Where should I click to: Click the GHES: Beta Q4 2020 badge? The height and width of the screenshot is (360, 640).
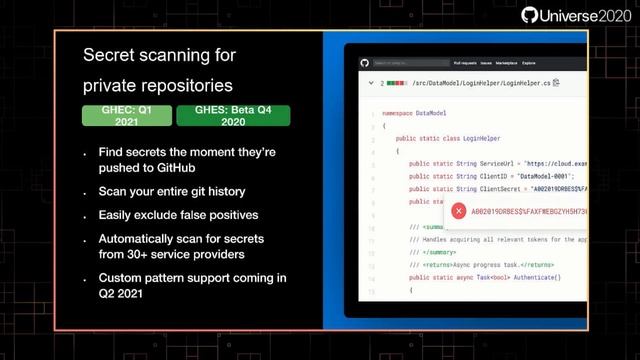coord(233,116)
